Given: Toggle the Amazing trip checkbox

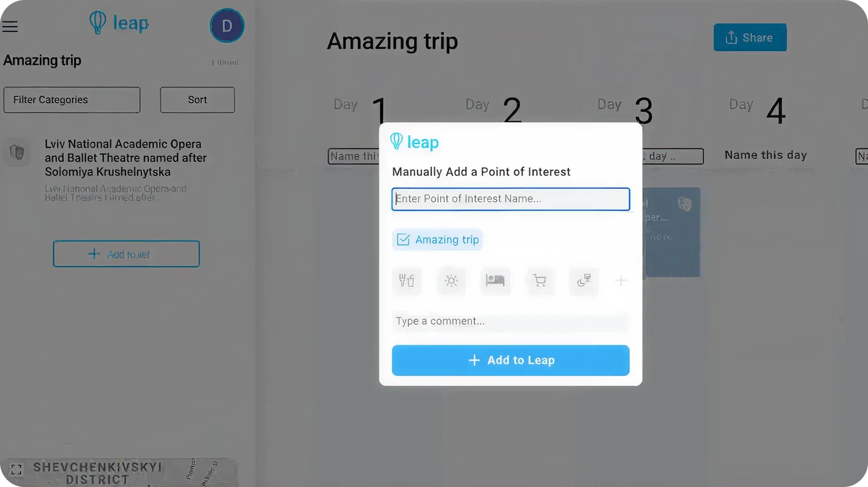Looking at the screenshot, I should [x=404, y=240].
